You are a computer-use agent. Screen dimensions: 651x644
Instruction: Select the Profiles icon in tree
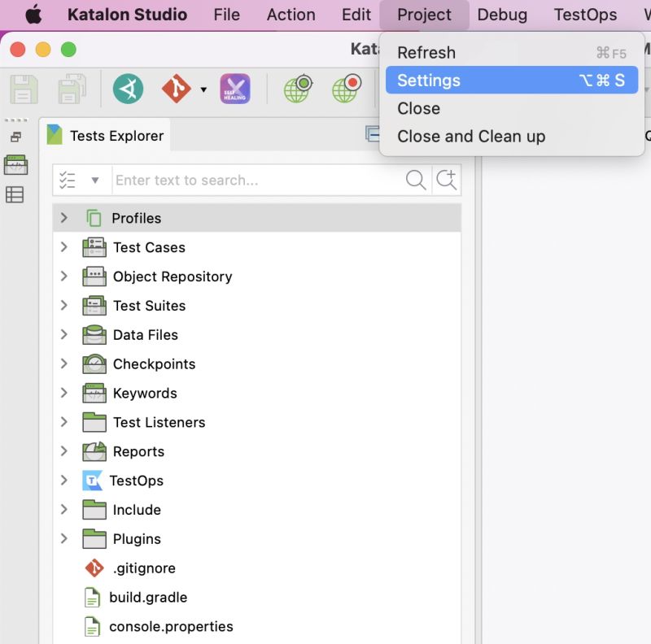click(94, 218)
